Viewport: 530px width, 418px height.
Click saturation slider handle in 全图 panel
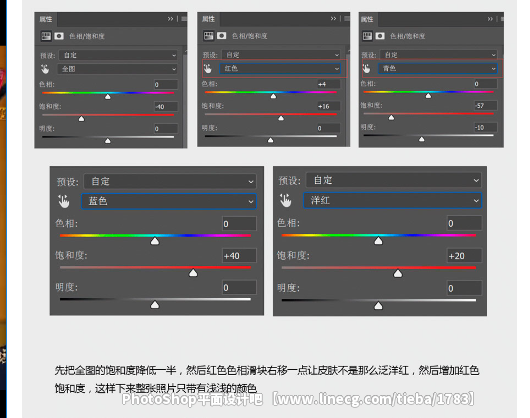[81, 119]
